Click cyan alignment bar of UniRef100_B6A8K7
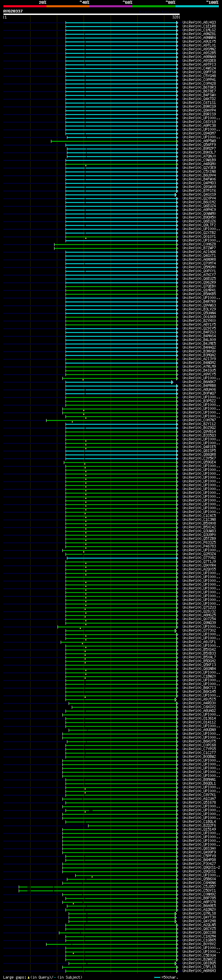The image size is (222, 980). 119,382
